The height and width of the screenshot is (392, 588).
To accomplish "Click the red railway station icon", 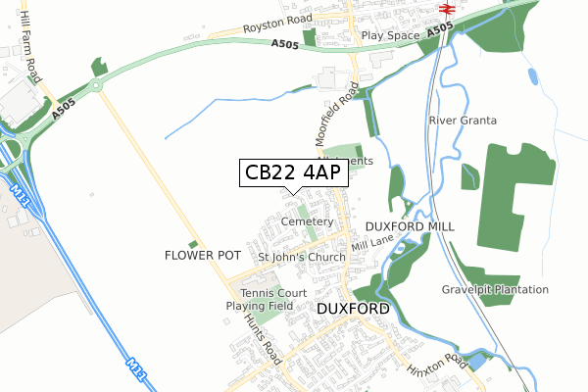I will coord(447,8).
